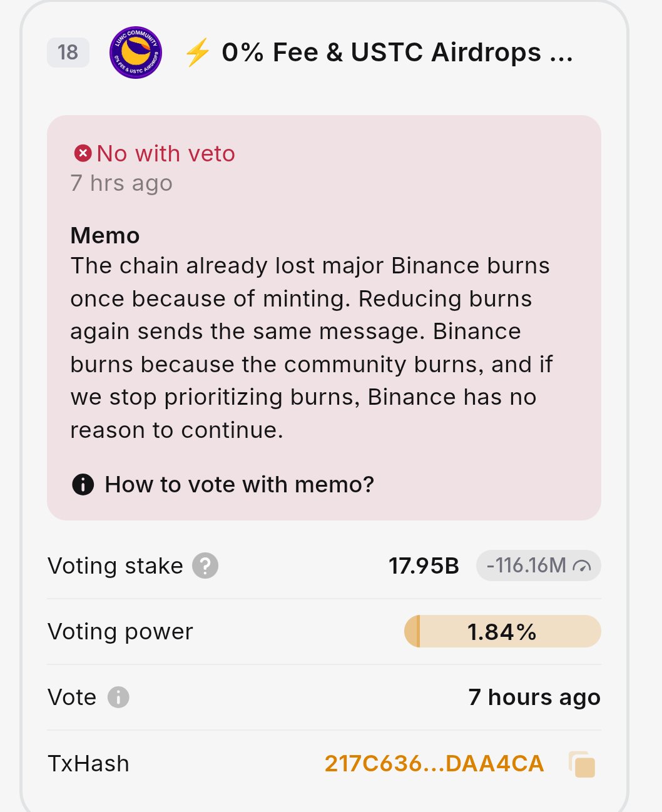Click the gauge icon in stake change badge

tap(582, 566)
